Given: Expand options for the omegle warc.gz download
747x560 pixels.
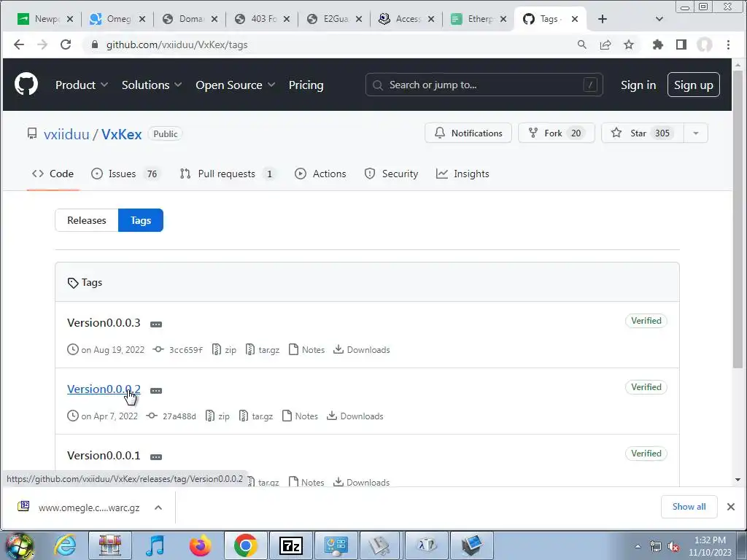Looking at the screenshot, I should [158, 507].
